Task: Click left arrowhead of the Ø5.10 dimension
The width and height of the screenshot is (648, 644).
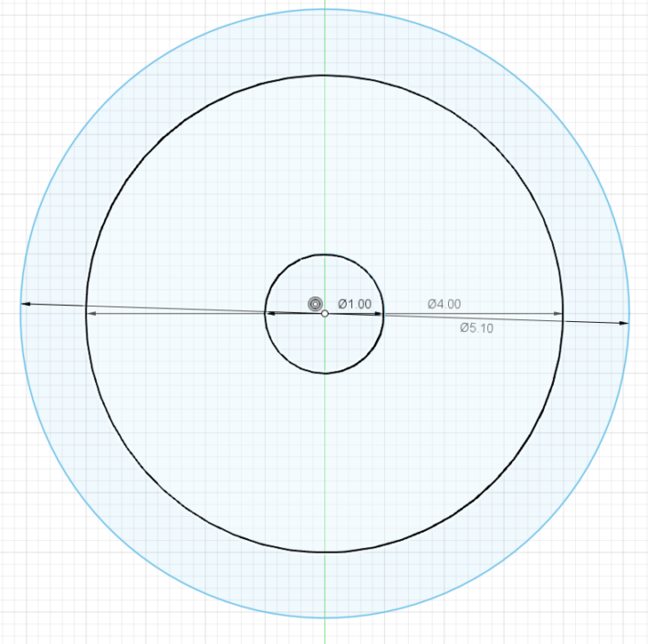Action: [26, 304]
